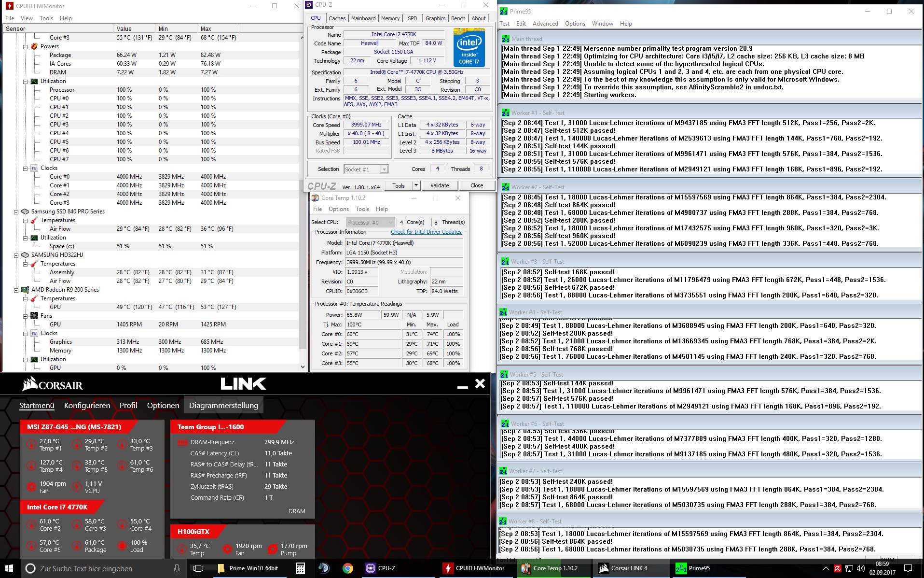924x578 pixels.
Task: Open Google Chrome from the taskbar
Action: tap(347, 568)
